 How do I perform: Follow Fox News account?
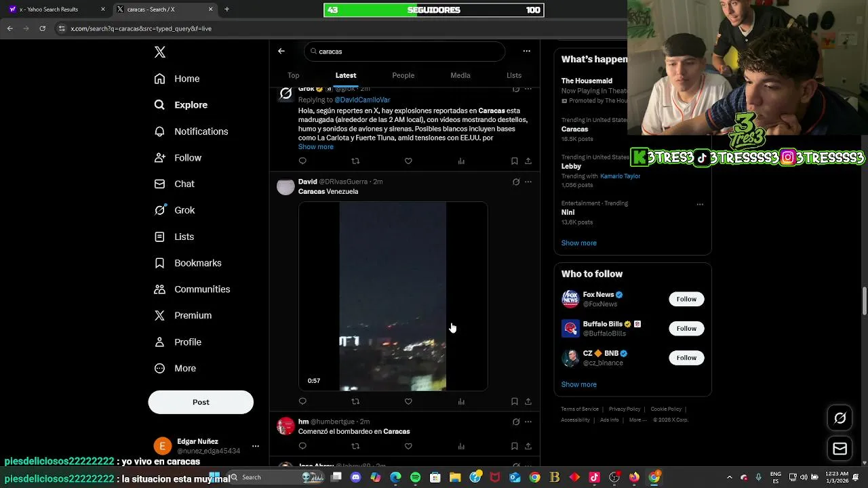click(x=686, y=299)
